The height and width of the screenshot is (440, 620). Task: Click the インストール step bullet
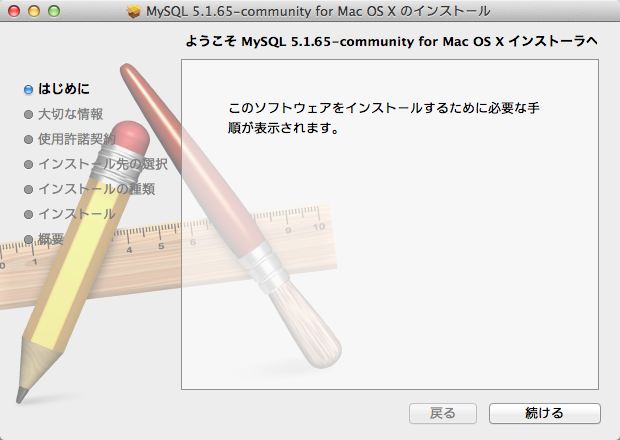[x=28, y=214]
